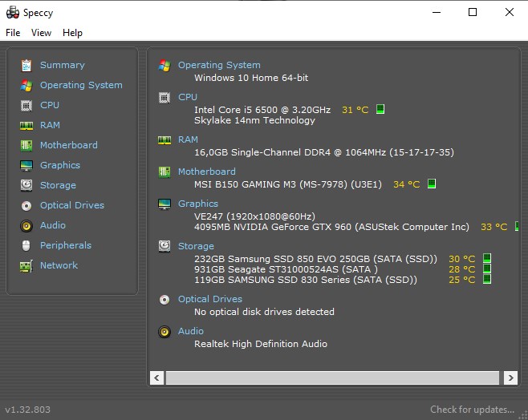Click the Samsung 850 EVO temperature indicator
Viewport: 528px width, 420px height.
click(x=487, y=258)
